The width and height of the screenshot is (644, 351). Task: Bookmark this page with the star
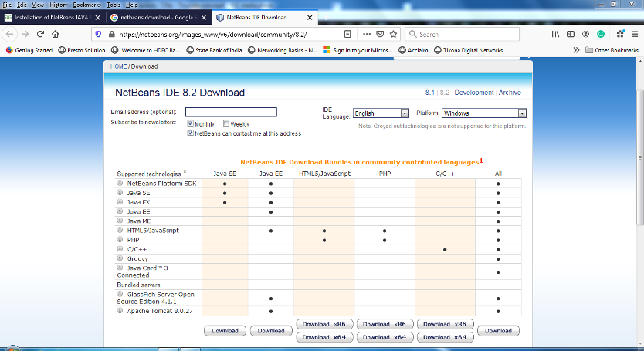[394, 34]
